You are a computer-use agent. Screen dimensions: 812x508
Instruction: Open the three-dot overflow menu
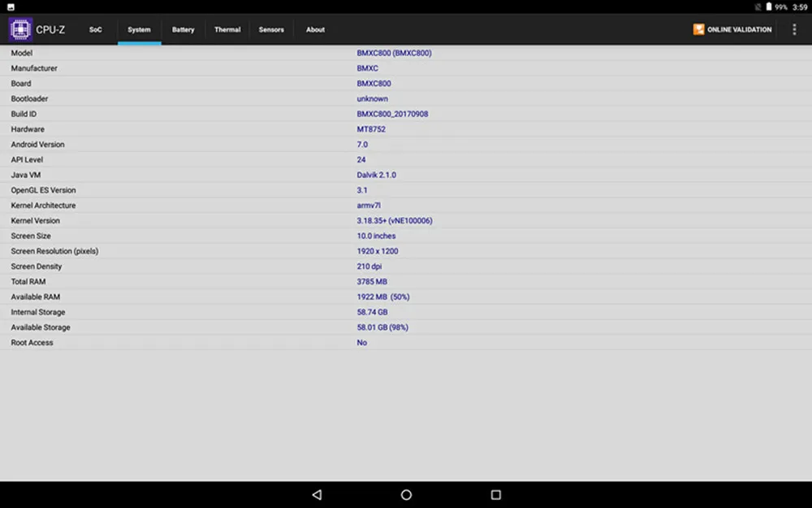click(x=794, y=29)
